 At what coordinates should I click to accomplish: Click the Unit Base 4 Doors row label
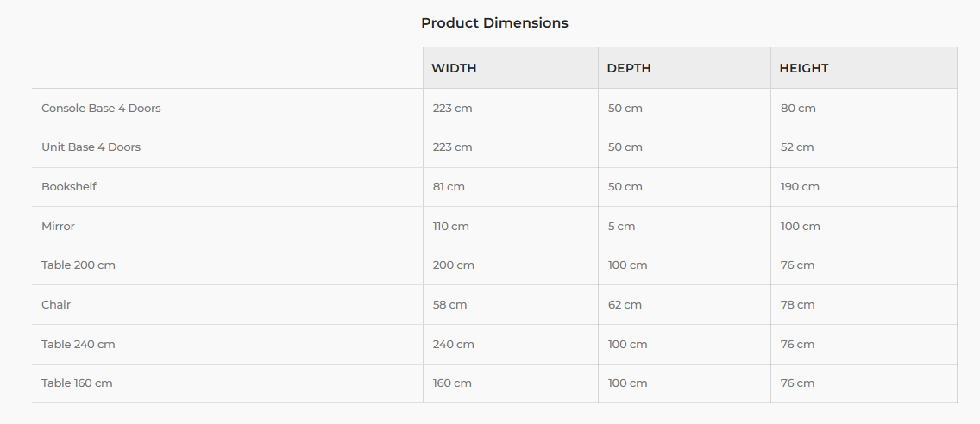[91, 147]
